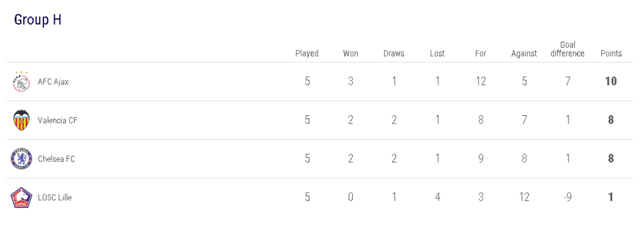Click the Chelsea FC lion crest
This screenshot has height=228, width=644.
(21, 159)
